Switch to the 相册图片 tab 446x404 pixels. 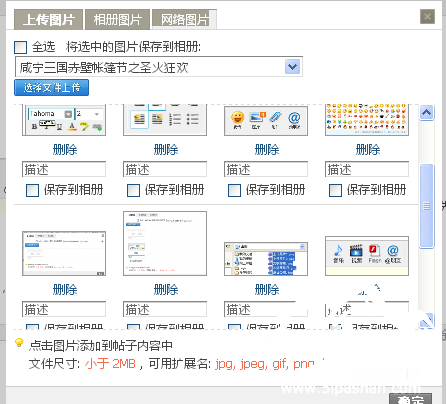118,20
